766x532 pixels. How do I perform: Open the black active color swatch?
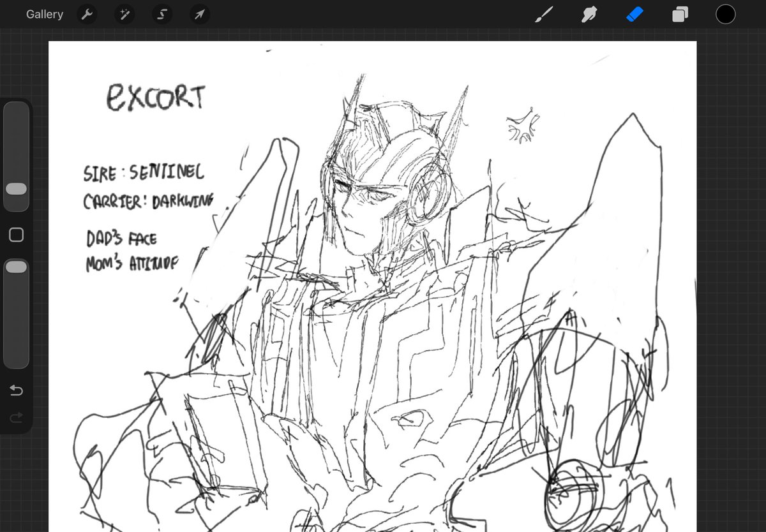(x=725, y=14)
